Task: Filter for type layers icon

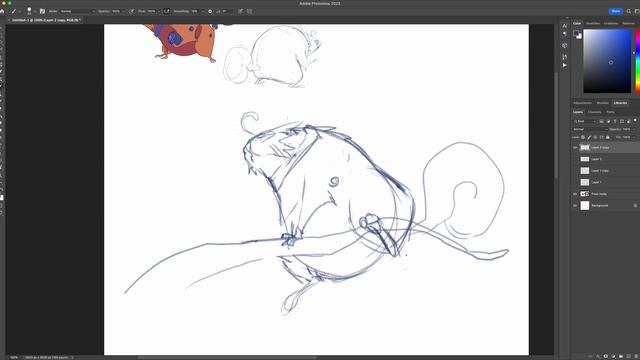Action: [615, 121]
